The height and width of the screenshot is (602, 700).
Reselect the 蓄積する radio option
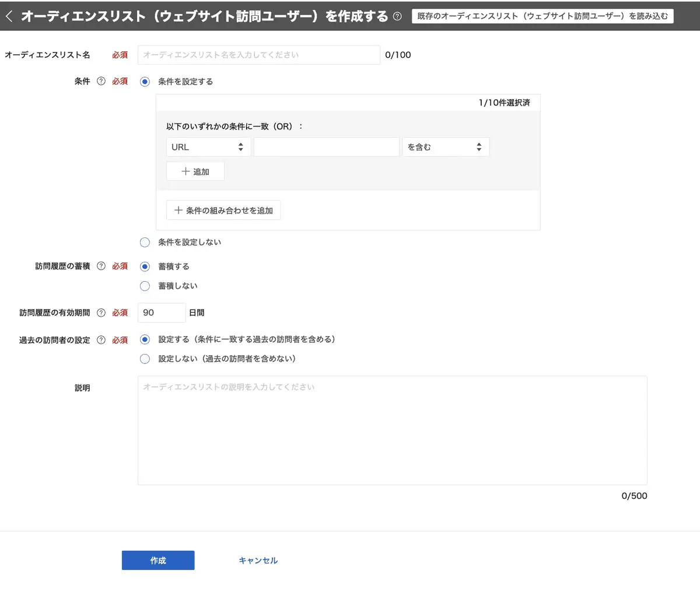(145, 266)
